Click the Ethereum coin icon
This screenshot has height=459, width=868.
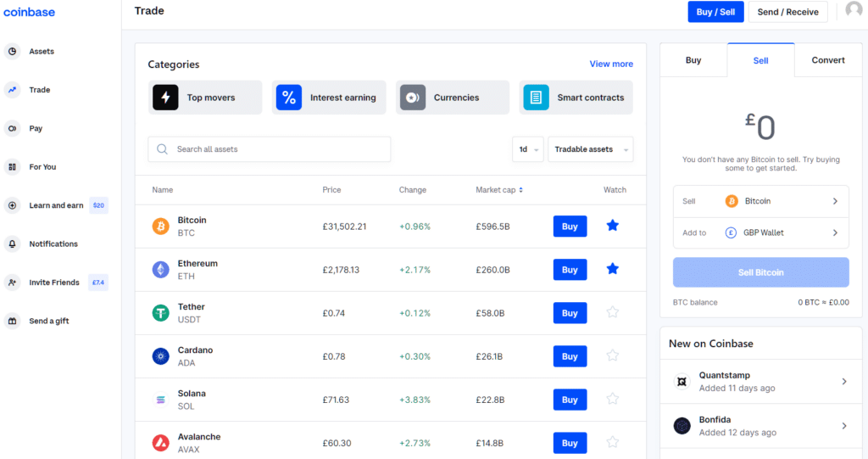tap(160, 270)
